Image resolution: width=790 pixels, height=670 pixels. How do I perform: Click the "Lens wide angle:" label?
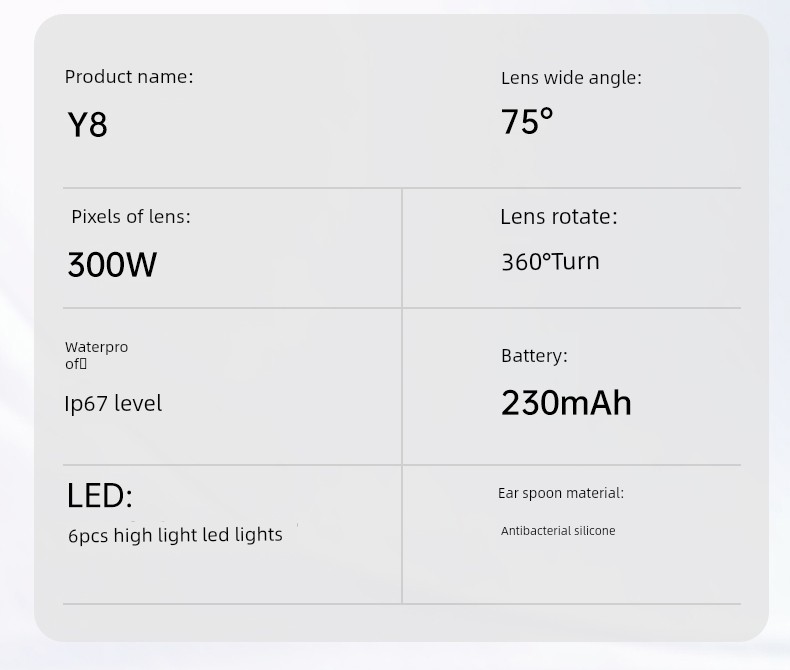click(x=571, y=78)
